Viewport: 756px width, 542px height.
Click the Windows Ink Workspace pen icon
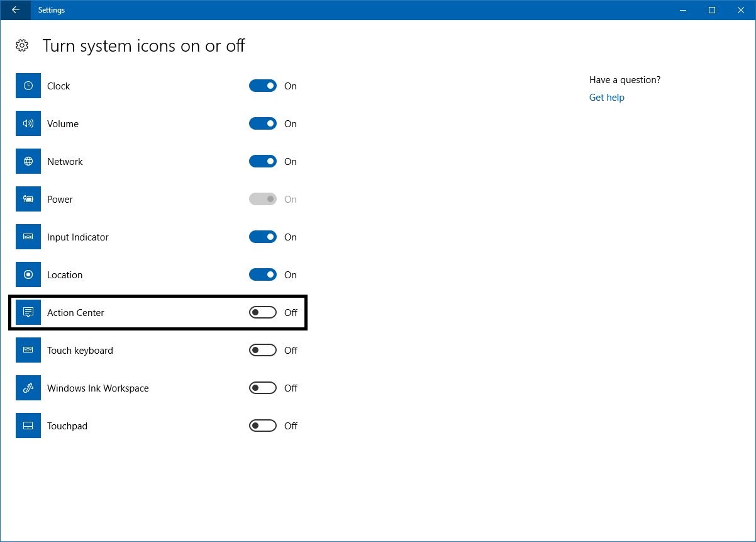28,388
